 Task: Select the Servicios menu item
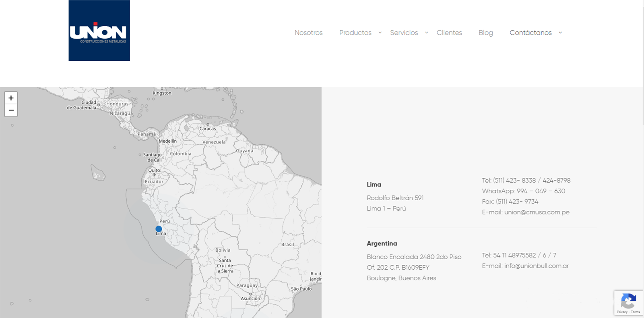point(404,33)
